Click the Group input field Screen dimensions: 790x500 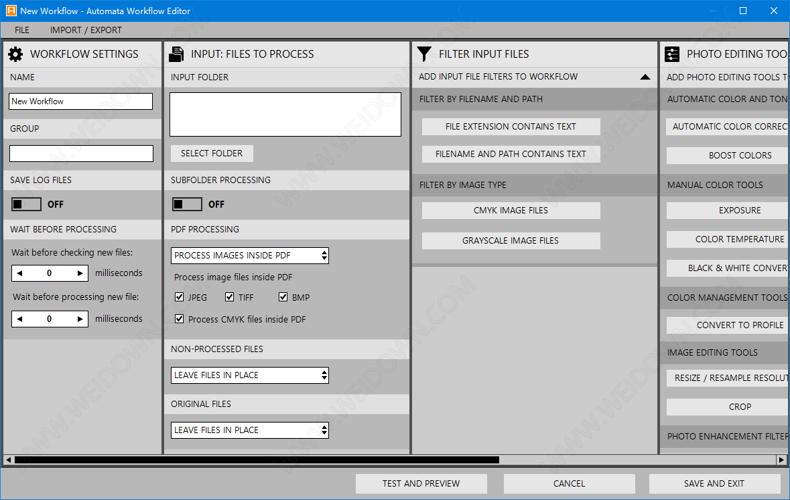point(81,154)
